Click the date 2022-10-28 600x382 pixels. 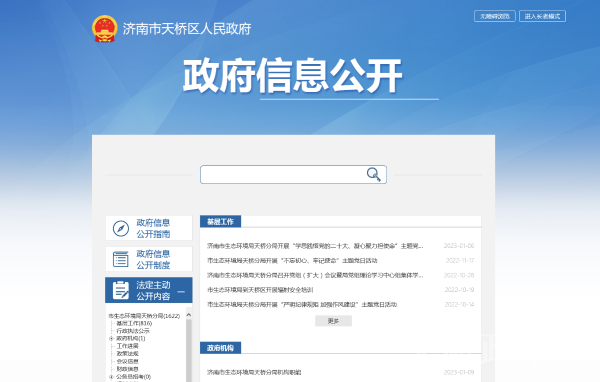click(459, 275)
